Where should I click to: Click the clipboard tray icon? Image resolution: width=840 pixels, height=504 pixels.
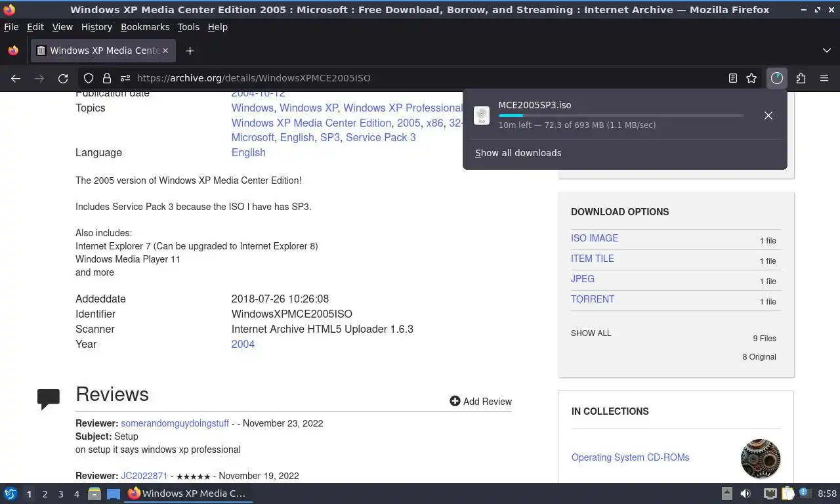click(788, 493)
